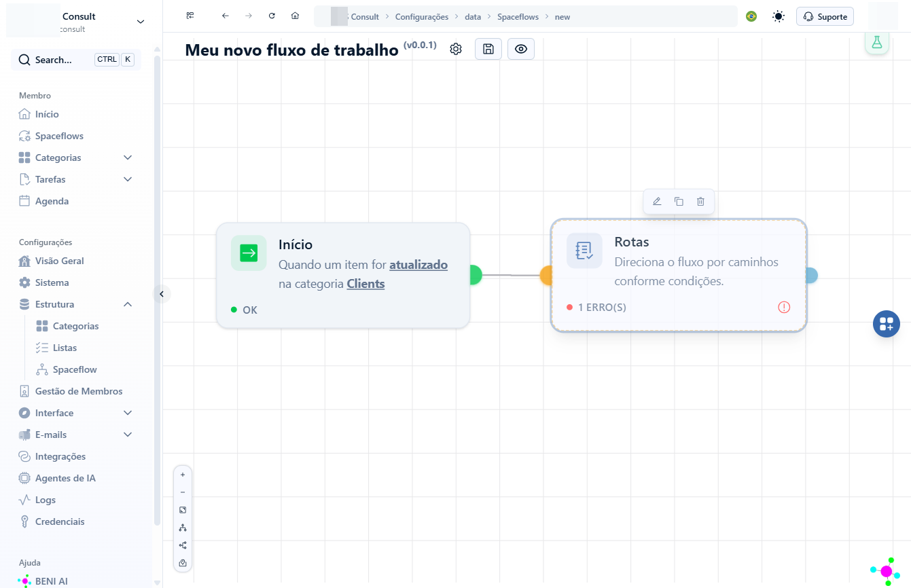Viewport: 911px width, 588px height.
Task: Toggle the sidebar panel icon in top bar
Action: pyautogui.click(x=190, y=16)
